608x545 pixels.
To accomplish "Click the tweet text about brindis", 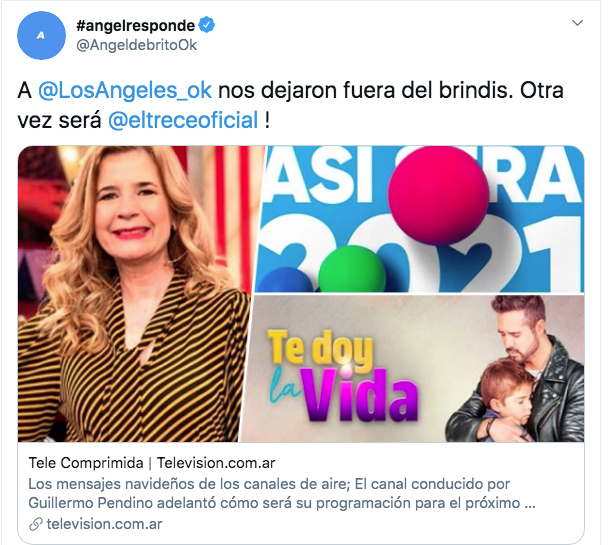I will point(290,105).
